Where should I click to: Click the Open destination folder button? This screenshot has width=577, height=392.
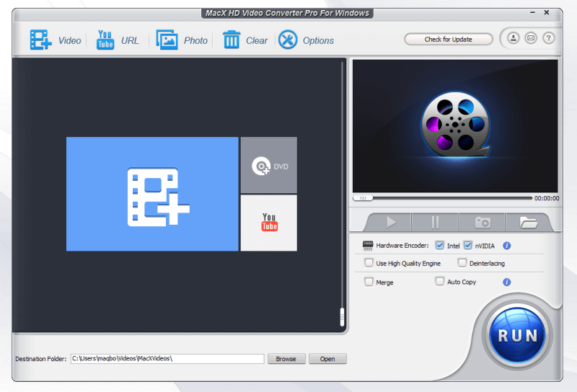click(327, 359)
